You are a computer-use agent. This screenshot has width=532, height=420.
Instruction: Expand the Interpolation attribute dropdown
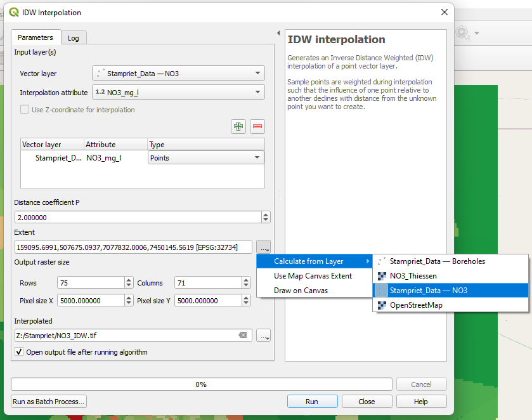coord(178,93)
